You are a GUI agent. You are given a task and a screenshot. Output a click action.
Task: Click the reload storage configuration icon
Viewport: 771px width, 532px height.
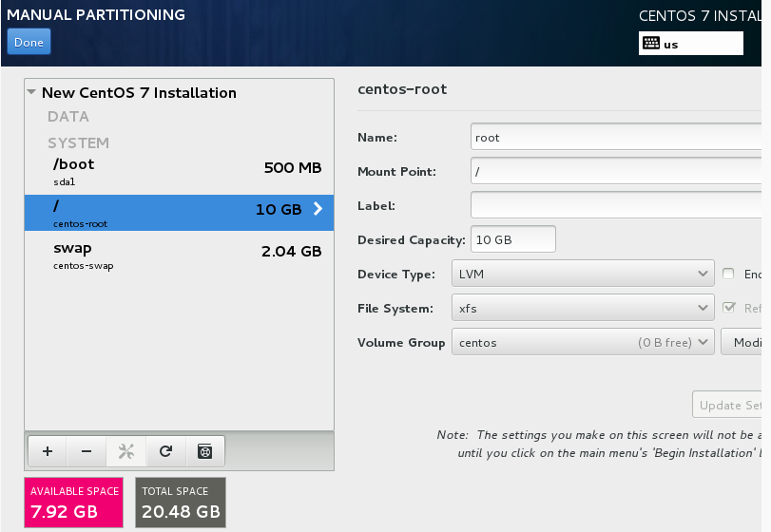(x=165, y=451)
